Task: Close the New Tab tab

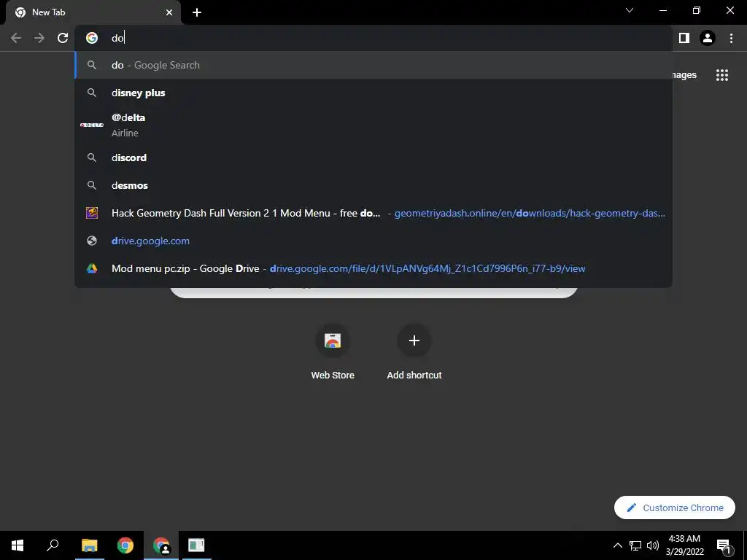Action: pyautogui.click(x=169, y=12)
